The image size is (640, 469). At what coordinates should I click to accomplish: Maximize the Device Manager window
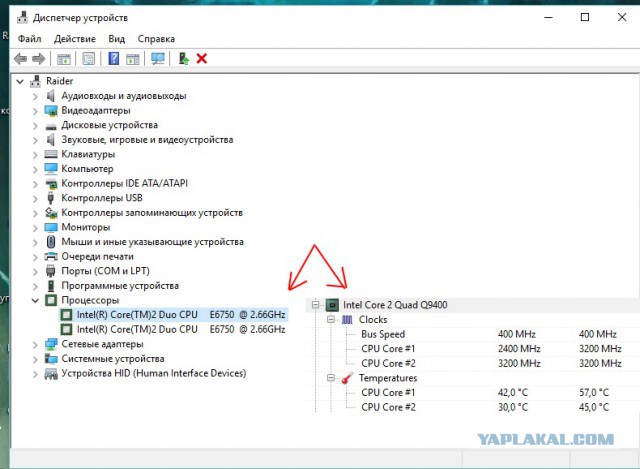coord(585,17)
